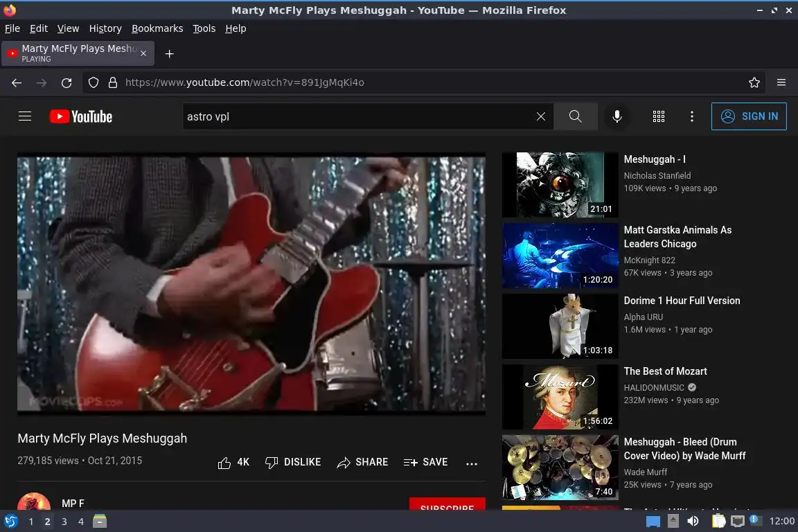The height and width of the screenshot is (532, 798).
Task: Open Matt Garstka Animals As Leaders thumbnail
Action: (x=560, y=256)
